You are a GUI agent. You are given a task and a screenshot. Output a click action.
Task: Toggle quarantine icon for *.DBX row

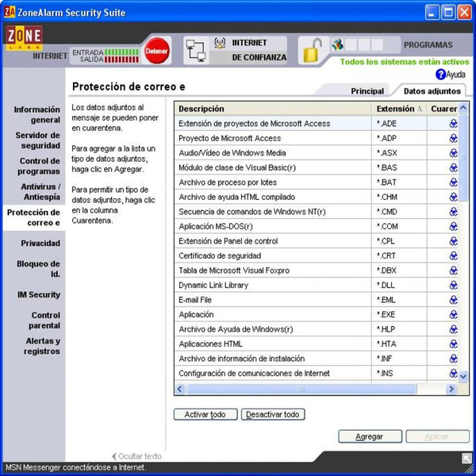tap(453, 271)
